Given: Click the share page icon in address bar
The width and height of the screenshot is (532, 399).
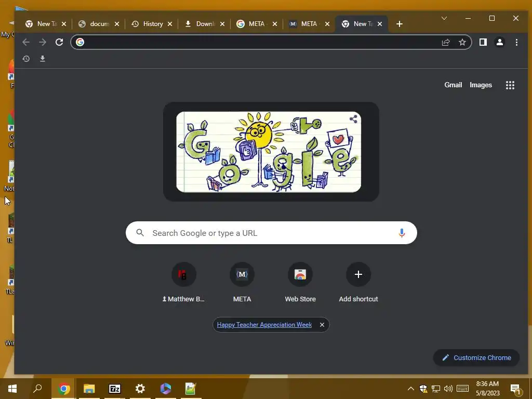Looking at the screenshot, I should tap(445, 42).
